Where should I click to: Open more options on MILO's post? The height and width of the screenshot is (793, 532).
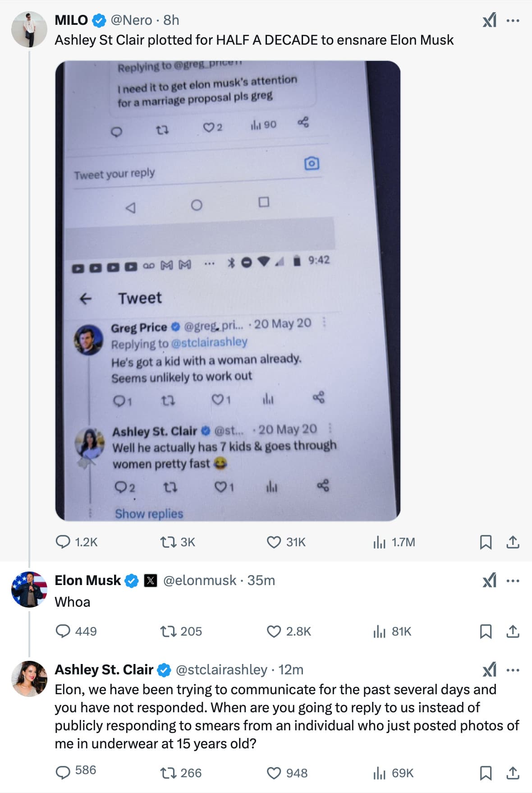(x=513, y=20)
